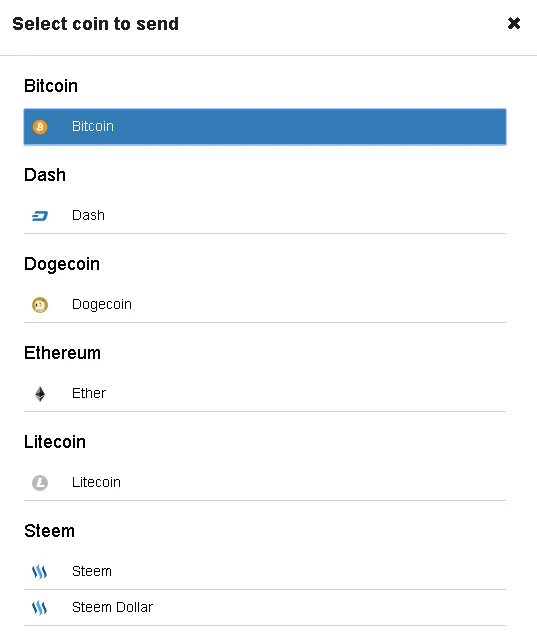The height and width of the screenshot is (632, 537).
Task: Click the Steem wave logo icon
Action: point(40,572)
